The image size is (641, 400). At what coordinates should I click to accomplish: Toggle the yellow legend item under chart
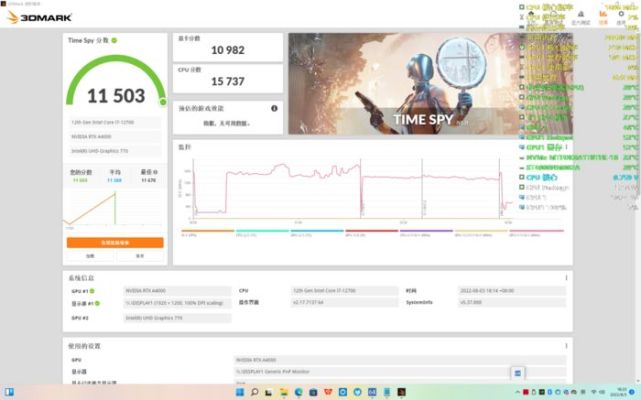coord(481,233)
